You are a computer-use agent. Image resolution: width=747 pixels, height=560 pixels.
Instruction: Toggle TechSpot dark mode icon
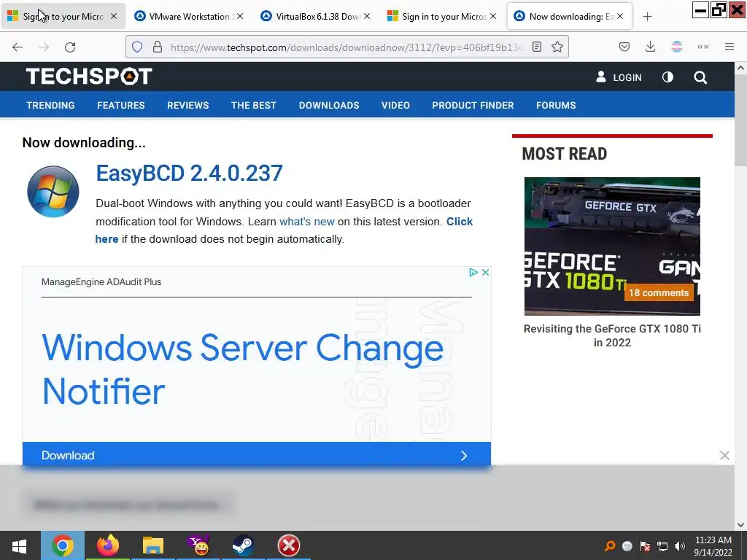click(668, 77)
